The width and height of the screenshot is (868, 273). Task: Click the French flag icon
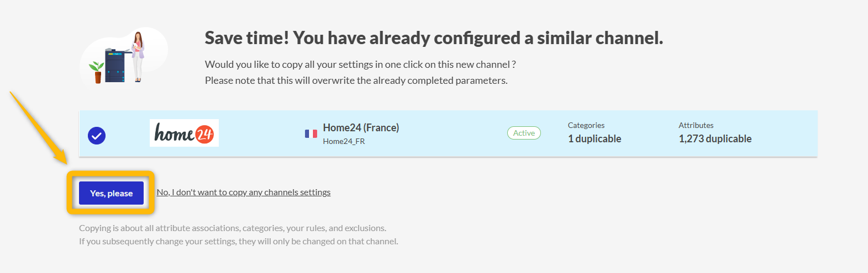311,133
